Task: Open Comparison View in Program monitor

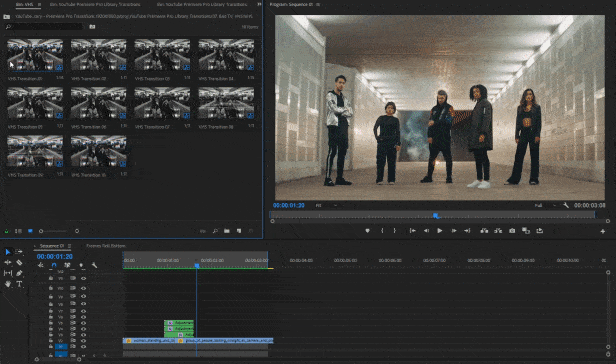Action: [526, 231]
